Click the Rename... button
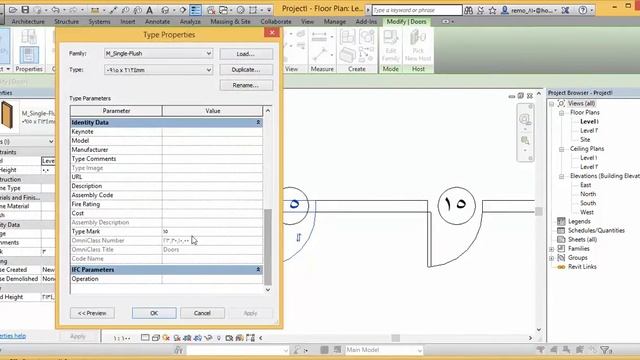The width and height of the screenshot is (640, 360). pyautogui.click(x=246, y=85)
